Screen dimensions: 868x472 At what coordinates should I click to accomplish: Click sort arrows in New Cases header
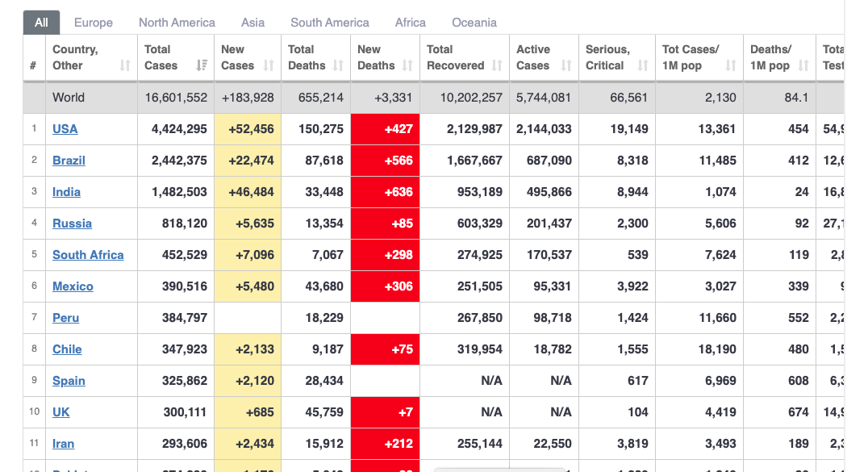pyautogui.click(x=269, y=65)
